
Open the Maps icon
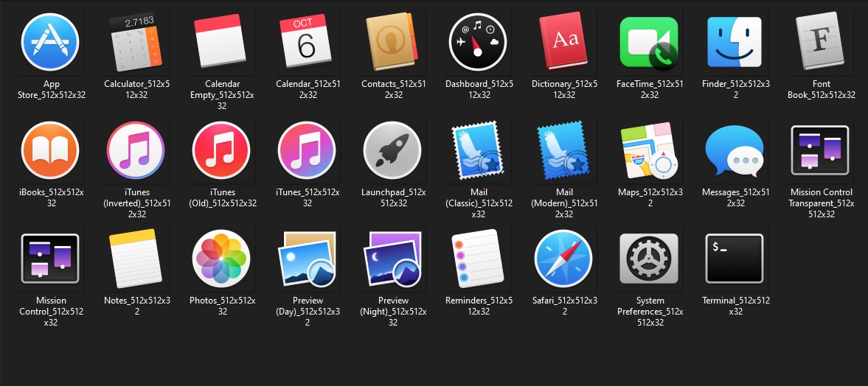click(x=649, y=150)
